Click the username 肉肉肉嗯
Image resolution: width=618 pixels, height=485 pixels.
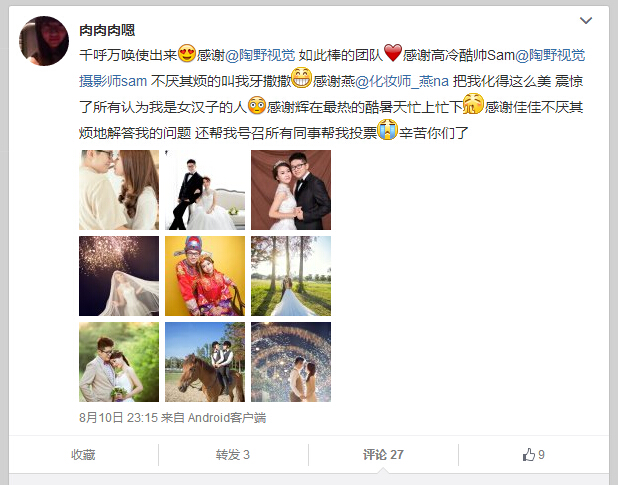click(107, 30)
